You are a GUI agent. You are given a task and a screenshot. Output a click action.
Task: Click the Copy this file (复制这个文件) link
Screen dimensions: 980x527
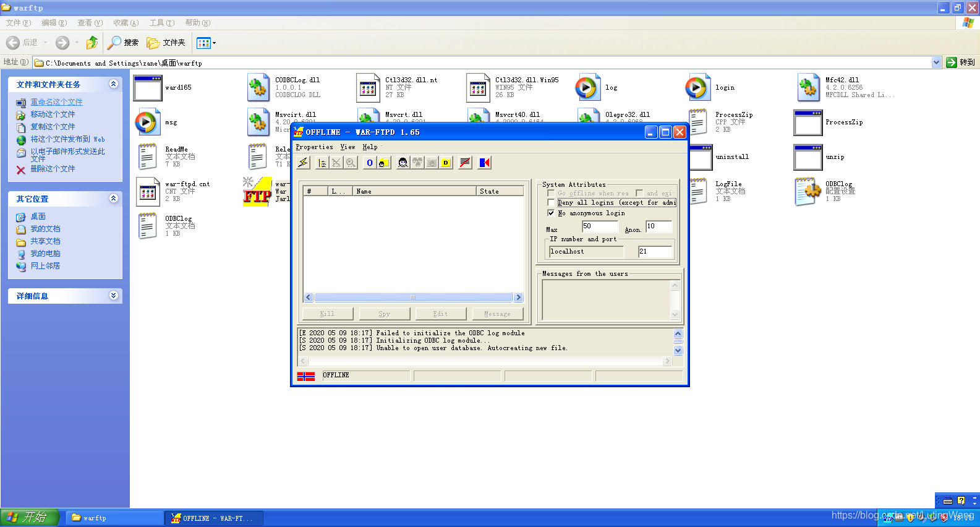click(x=53, y=127)
